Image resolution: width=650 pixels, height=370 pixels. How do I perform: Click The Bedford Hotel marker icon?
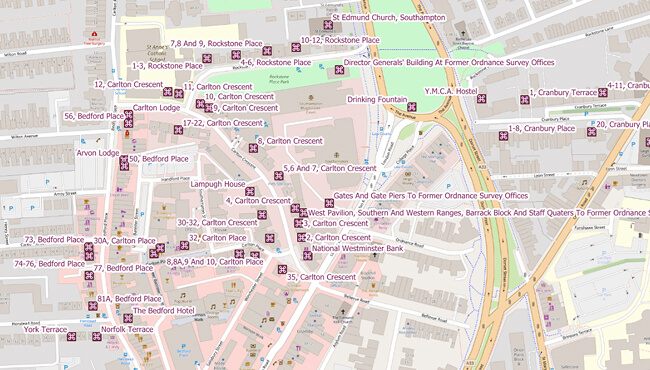tap(128, 318)
